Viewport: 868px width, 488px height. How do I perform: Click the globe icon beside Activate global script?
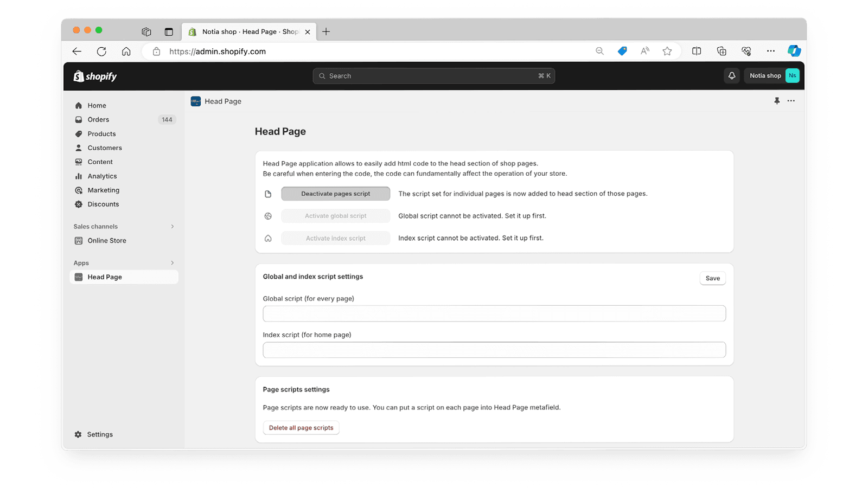point(268,216)
